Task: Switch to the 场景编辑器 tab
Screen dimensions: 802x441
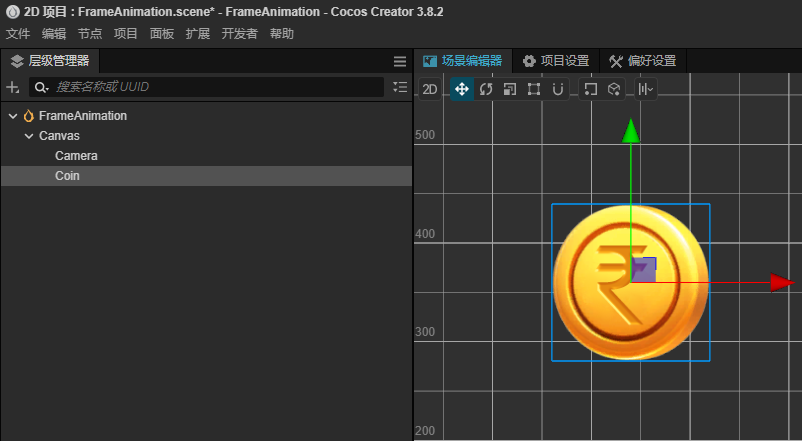Action: click(462, 61)
